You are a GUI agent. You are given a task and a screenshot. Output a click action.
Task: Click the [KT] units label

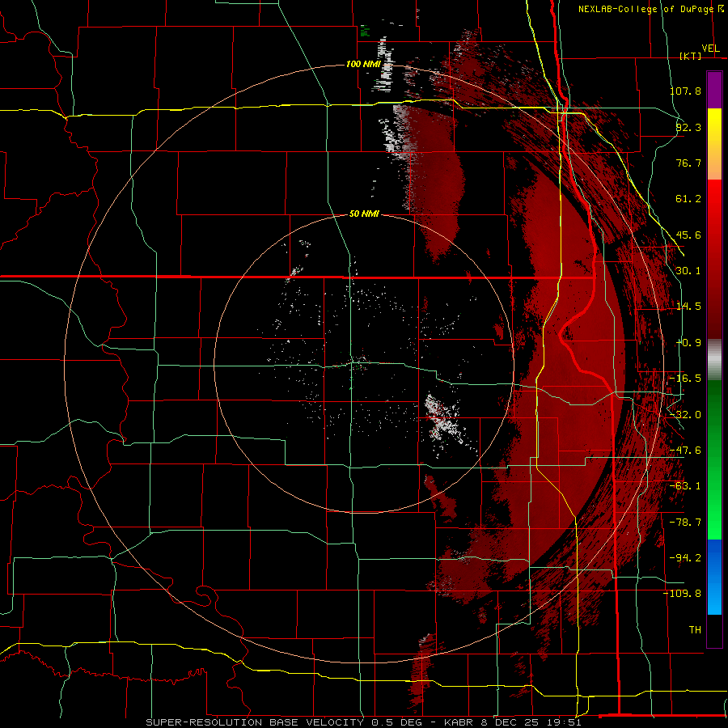click(x=691, y=56)
